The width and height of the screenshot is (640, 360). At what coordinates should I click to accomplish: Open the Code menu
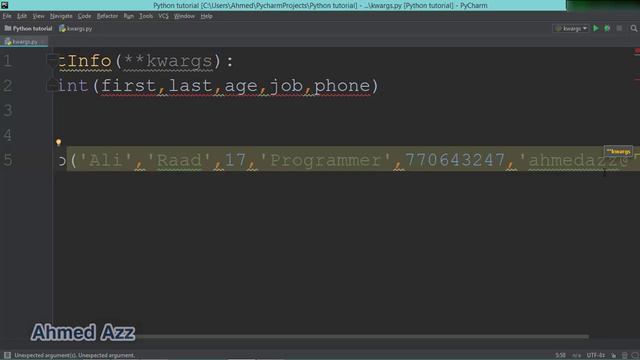coord(84,16)
